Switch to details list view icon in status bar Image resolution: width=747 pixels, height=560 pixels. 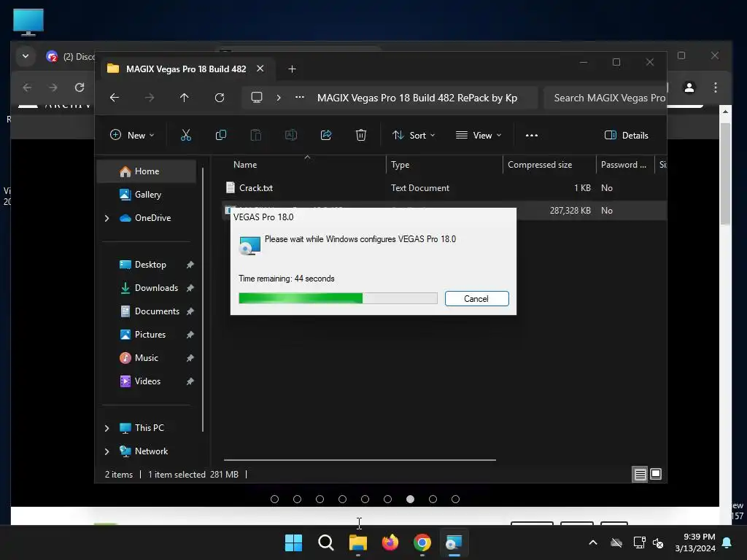(640, 474)
